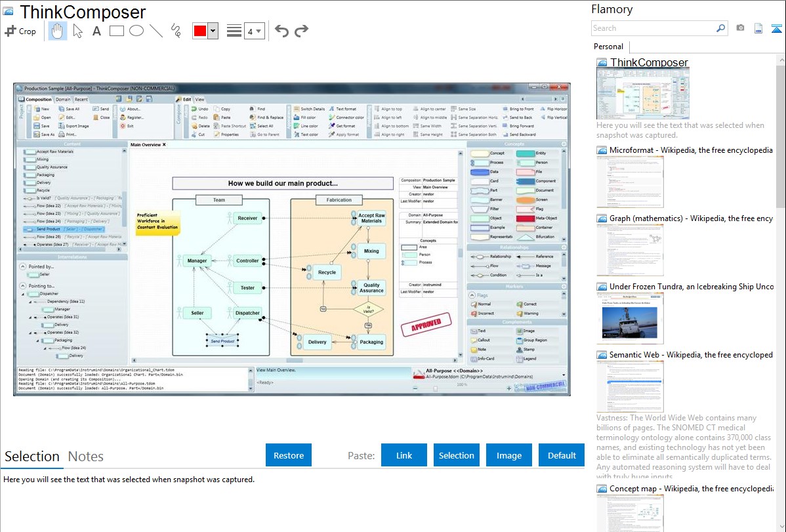This screenshot has height=532, width=786.
Task: Click the Go to Parent icon in the snapshot
Action: [x=253, y=134]
